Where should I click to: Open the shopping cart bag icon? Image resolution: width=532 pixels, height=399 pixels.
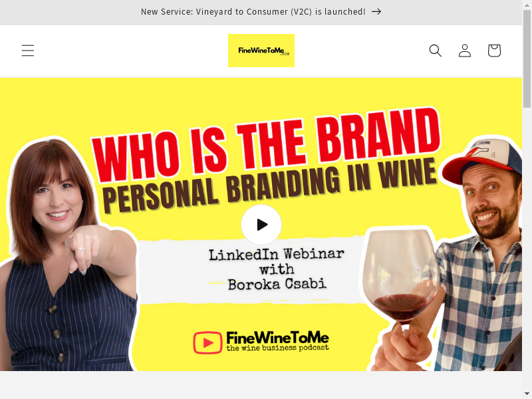pyautogui.click(x=494, y=51)
